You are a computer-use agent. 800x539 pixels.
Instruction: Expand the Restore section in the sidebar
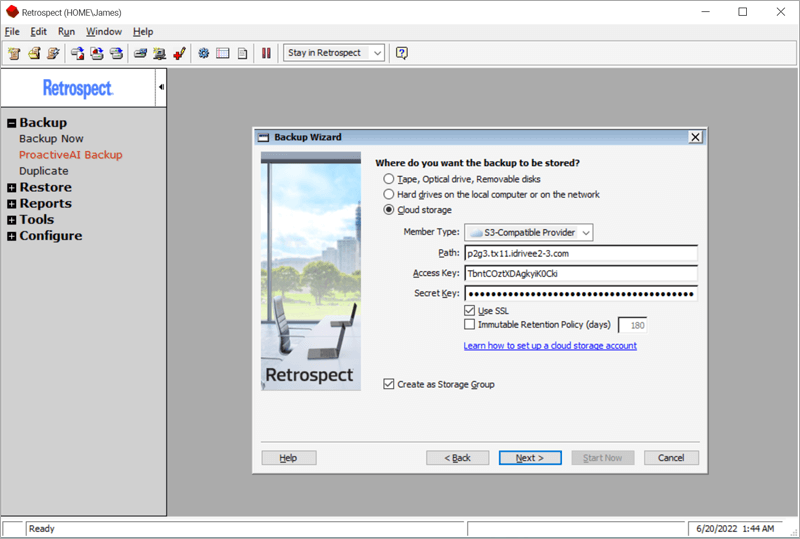pos(11,188)
